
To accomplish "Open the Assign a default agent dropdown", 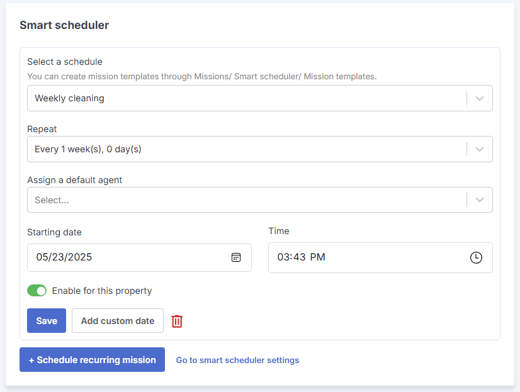I will click(260, 200).
